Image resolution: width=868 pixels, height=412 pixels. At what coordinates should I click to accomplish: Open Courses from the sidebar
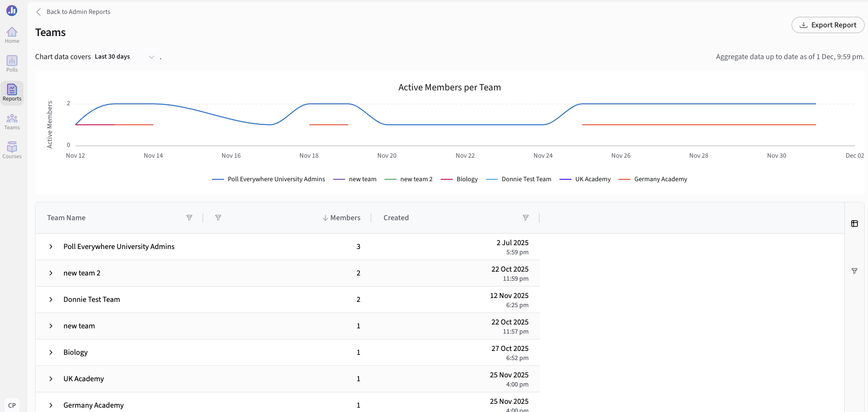click(x=12, y=150)
